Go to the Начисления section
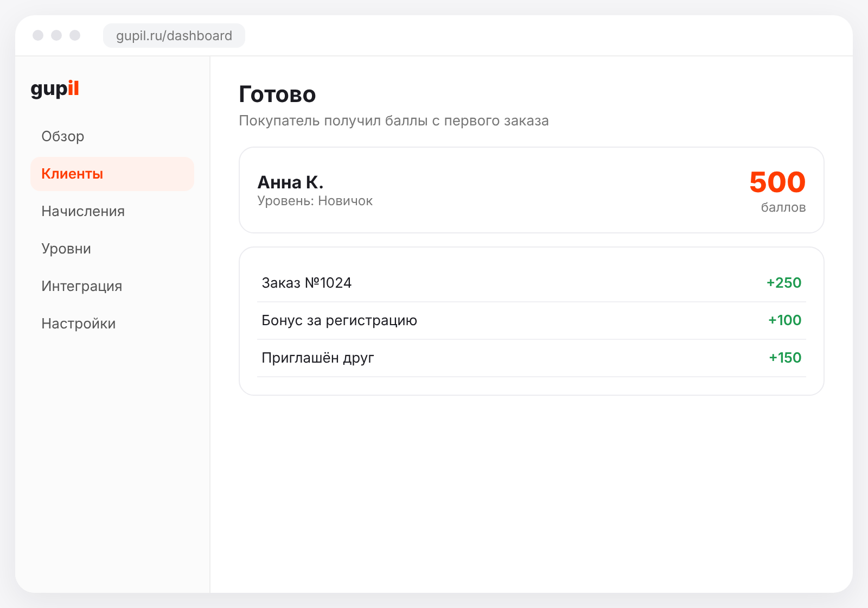 [112, 211]
